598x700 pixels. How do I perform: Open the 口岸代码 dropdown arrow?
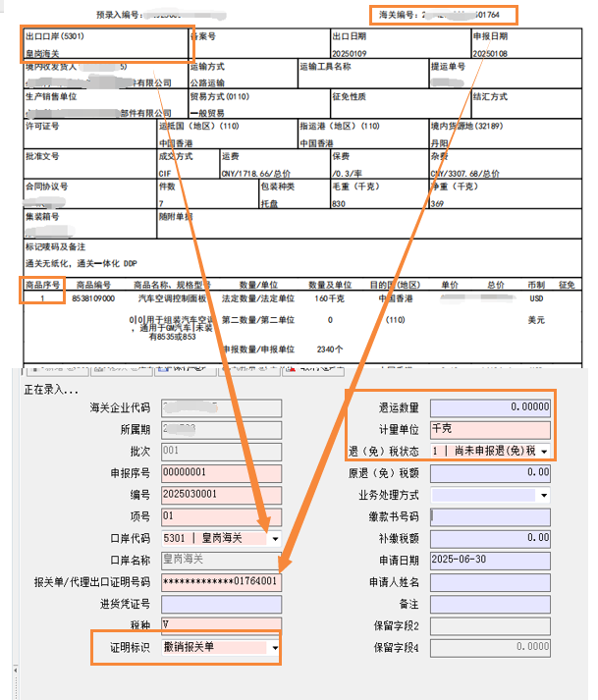pos(275,539)
